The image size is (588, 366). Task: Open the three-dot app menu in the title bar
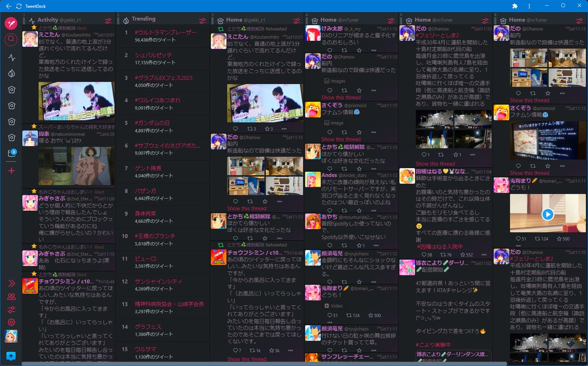[529, 6]
